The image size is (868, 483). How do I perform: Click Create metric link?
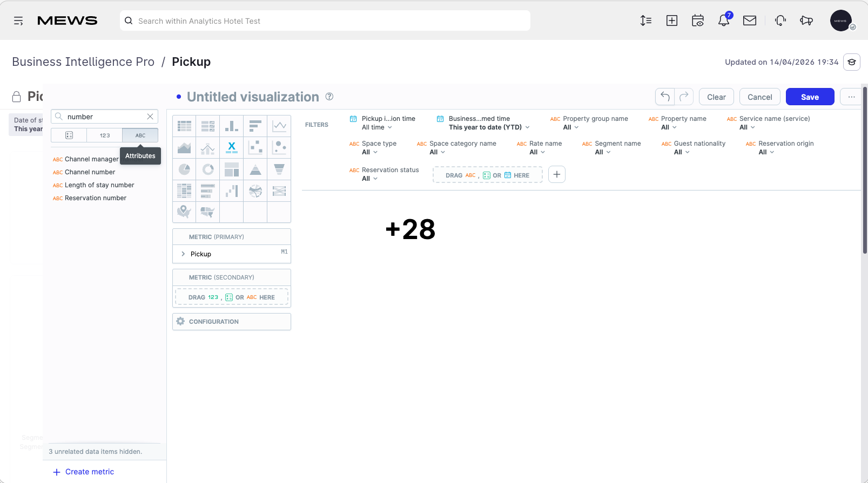pos(84,472)
